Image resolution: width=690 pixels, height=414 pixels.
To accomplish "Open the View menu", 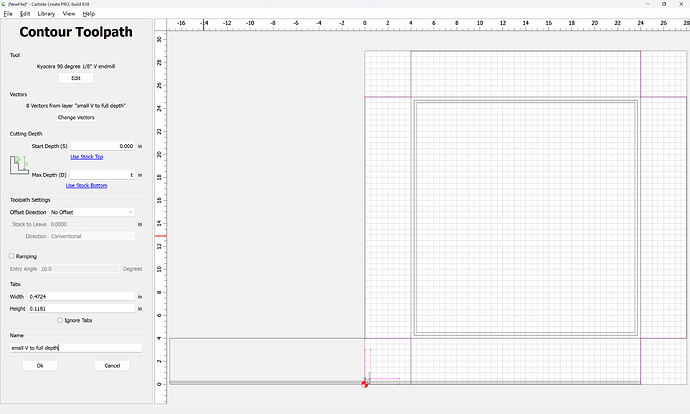I will (68, 14).
